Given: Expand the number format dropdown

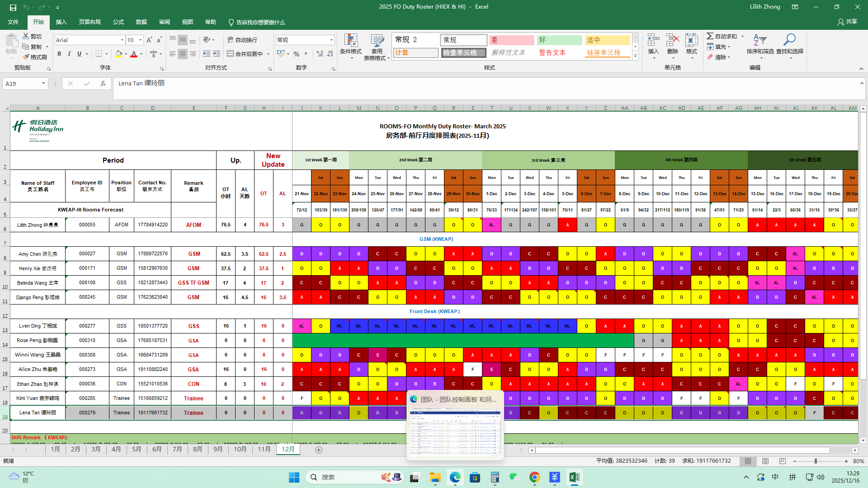Looking at the screenshot, I should pos(331,40).
